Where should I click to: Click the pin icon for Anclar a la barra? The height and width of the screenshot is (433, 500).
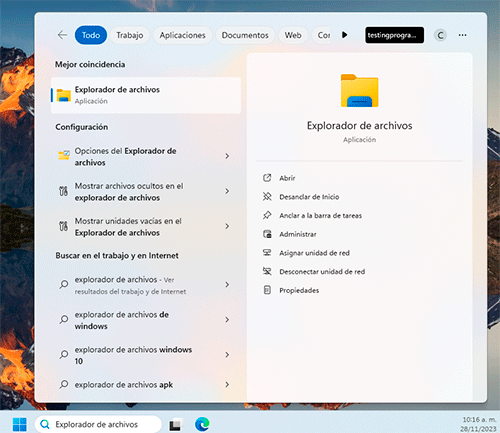(267, 215)
